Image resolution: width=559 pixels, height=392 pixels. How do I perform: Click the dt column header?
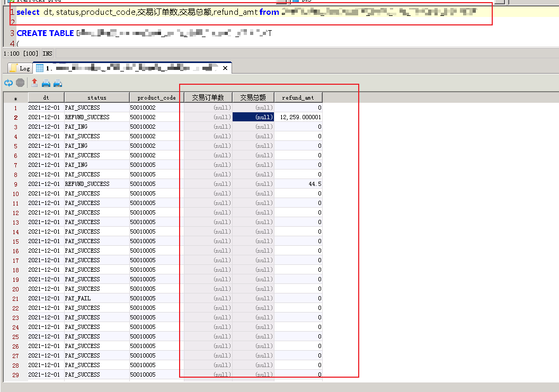46,97
